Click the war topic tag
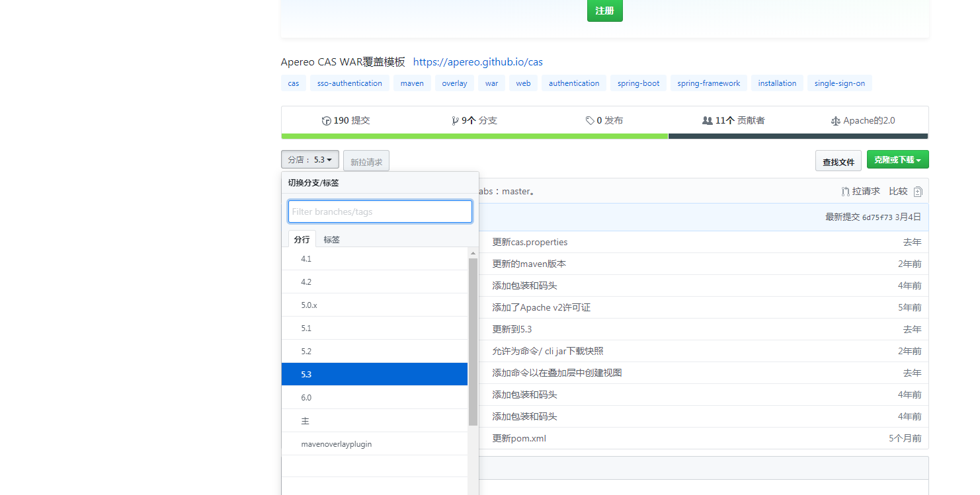The height and width of the screenshot is (495, 980). (491, 83)
